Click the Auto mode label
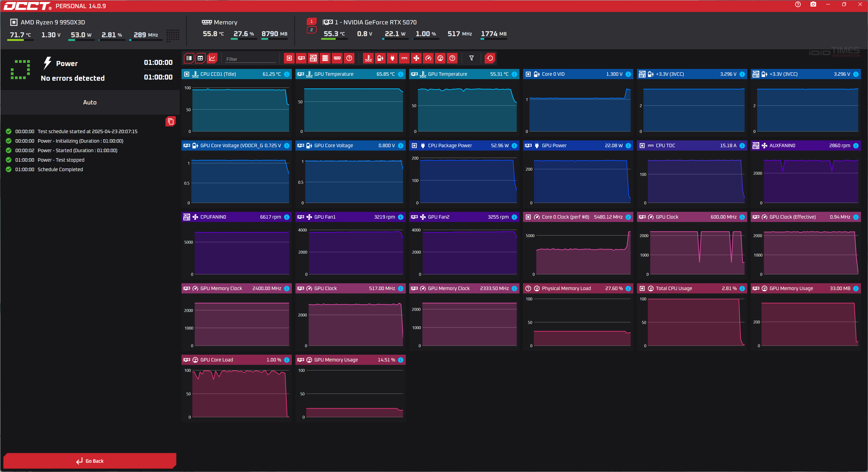The height and width of the screenshot is (472, 868). pyautogui.click(x=90, y=102)
